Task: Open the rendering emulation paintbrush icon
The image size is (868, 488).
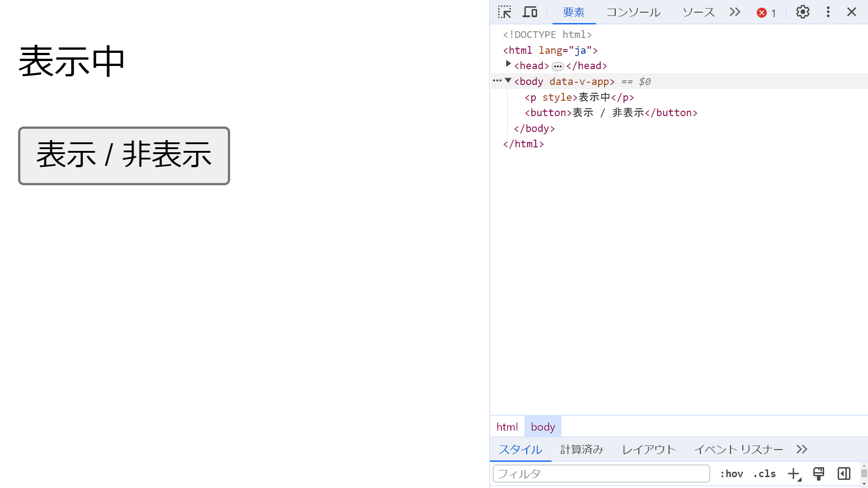Action: (x=819, y=474)
